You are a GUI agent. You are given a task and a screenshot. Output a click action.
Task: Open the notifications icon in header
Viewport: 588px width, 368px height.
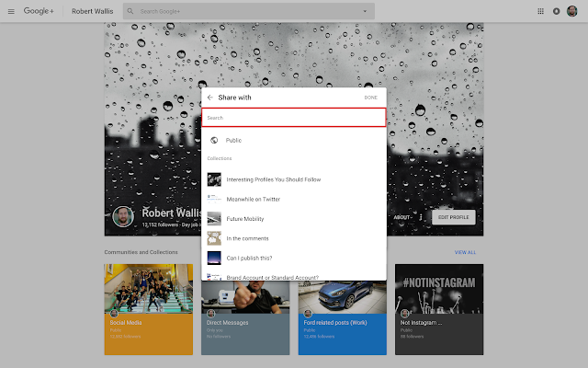[556, 11]
